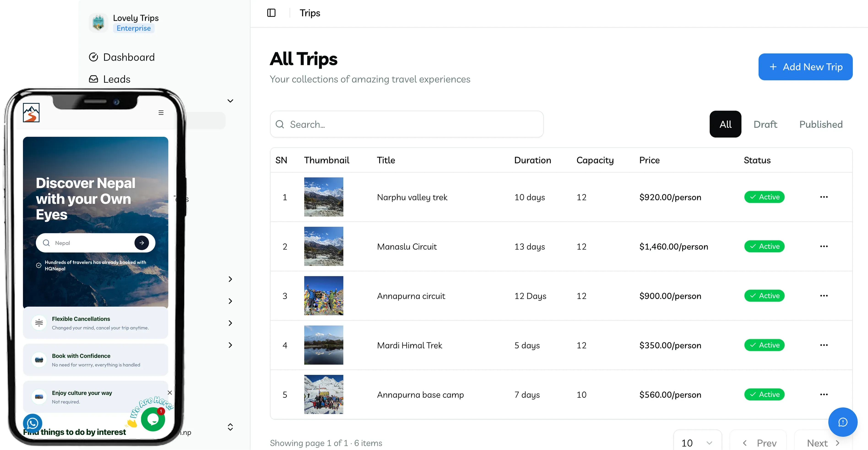Open the WhatsApp chat icon
This screenshot has height=450, width=868.
pyautogui.click(x=33, y=423)
